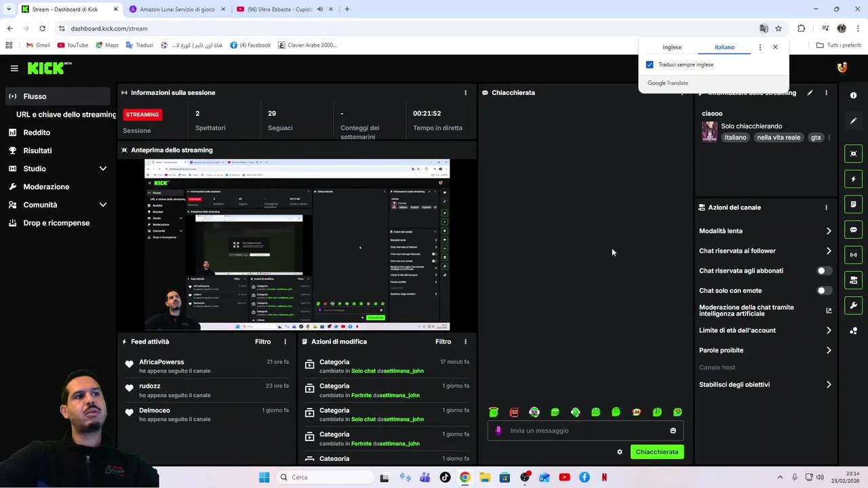
Task: Close the Google Translate popup
Action: pos(775,47)
